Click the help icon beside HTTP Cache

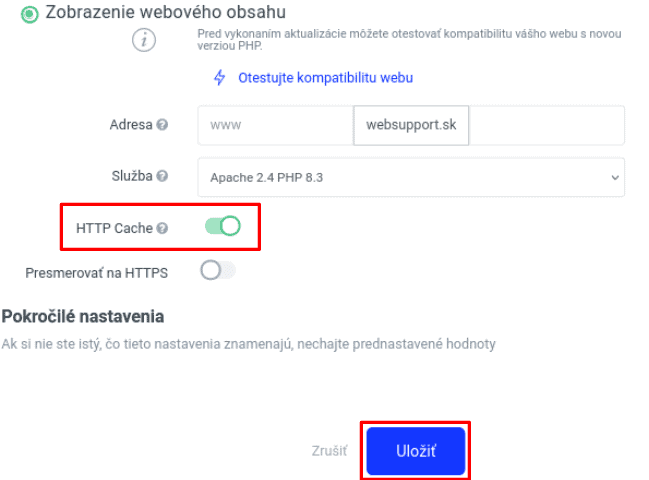pos(162,229)
